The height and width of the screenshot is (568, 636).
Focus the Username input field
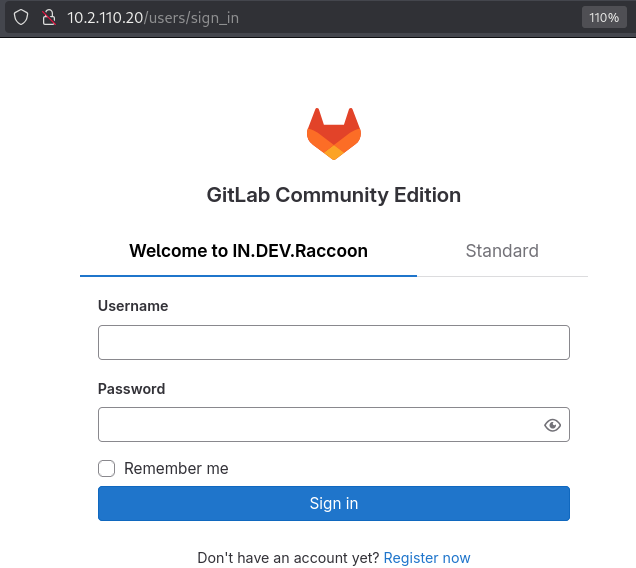pos(333,342)
